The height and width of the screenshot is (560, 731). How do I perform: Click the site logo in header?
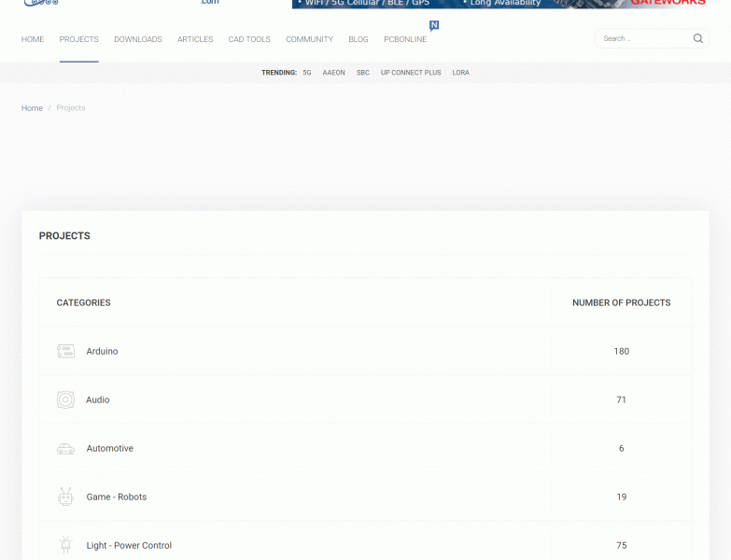(x=42, y=3)
